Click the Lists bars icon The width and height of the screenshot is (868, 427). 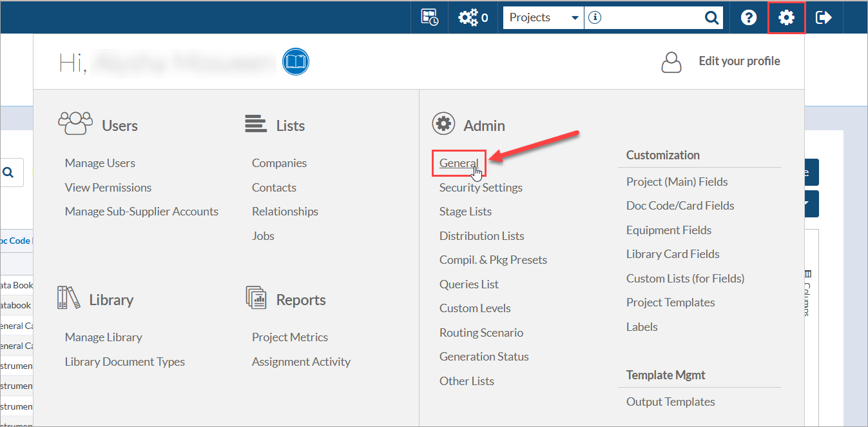click(x=256, y=123)
